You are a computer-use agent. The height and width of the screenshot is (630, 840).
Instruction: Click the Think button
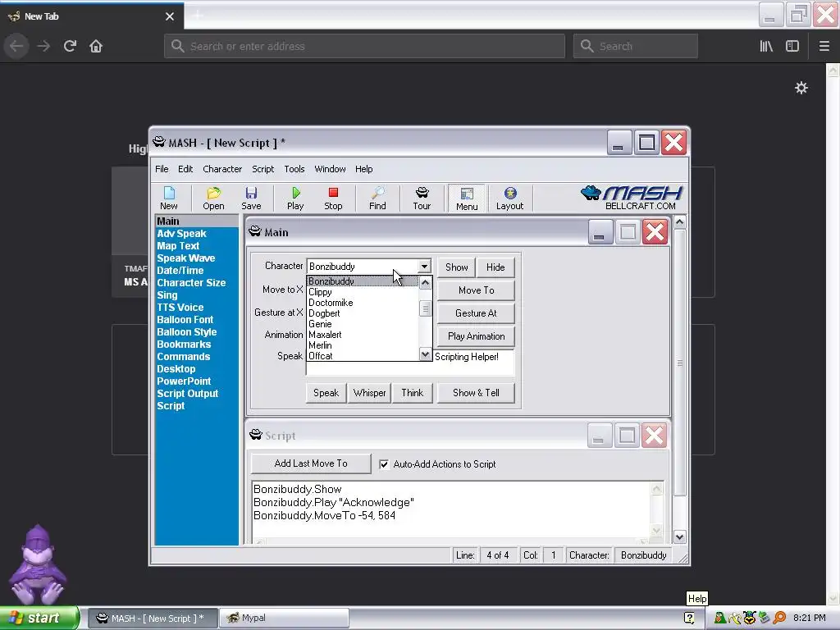(412, 393)
